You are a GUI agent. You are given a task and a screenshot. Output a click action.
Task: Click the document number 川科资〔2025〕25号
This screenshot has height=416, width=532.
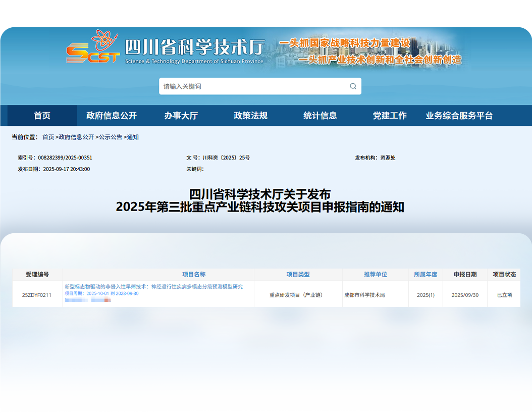(x=226, y=158)
